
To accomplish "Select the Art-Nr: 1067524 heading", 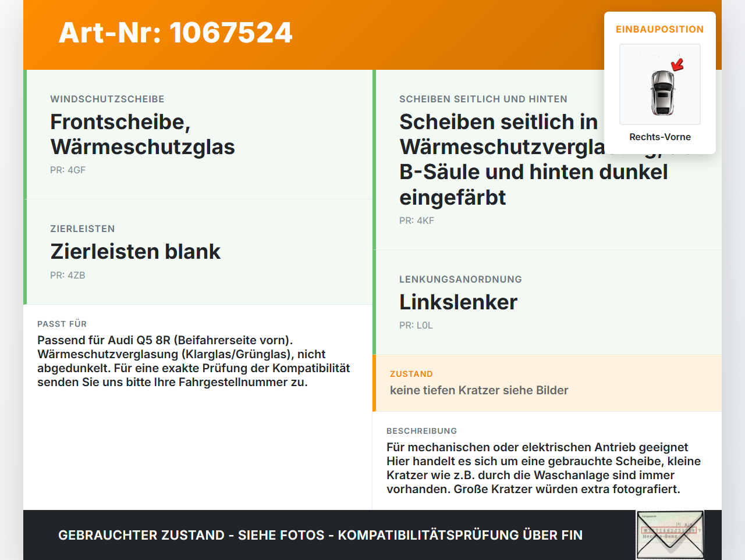I will (175, 33).
